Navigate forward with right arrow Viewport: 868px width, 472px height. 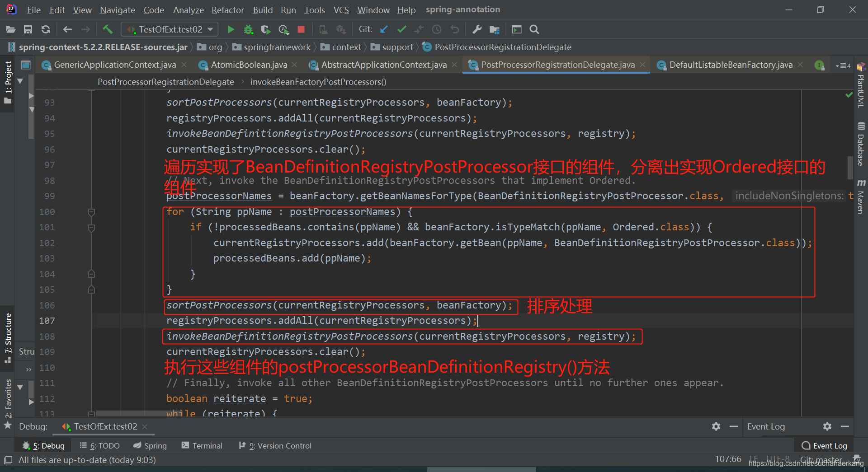point(85,29)
